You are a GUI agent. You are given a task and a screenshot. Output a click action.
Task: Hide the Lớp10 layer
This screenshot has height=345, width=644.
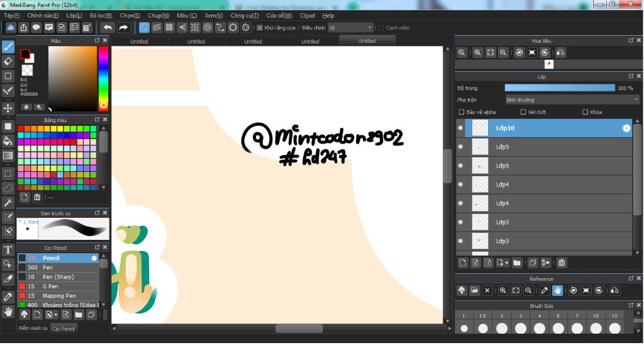click(460, 128)
